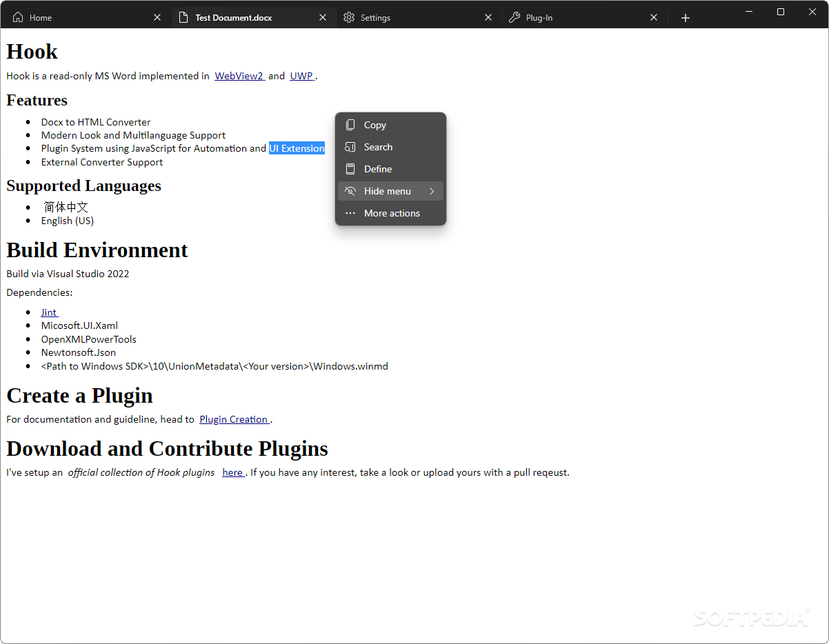Click the 'Docx to HTML Converter' list item

tap(96, 122)
